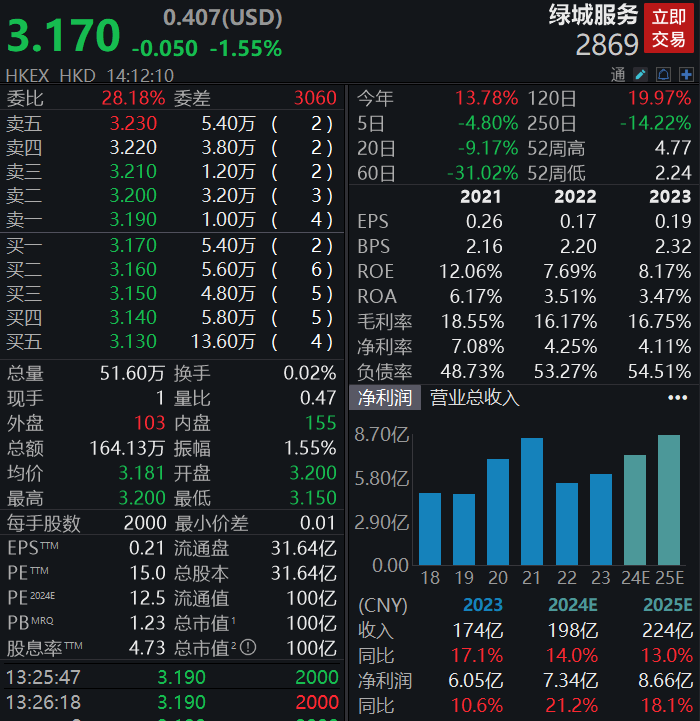Click the 2023 column header in financials
Screen dimensions: 700x721
[670, 197]
